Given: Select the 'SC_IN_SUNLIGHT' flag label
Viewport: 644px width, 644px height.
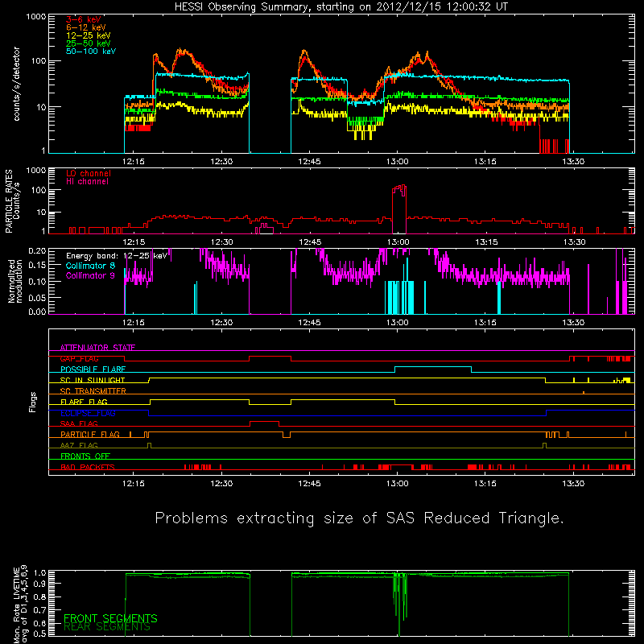Looking at the screenshot, I should tap(93, 380).
